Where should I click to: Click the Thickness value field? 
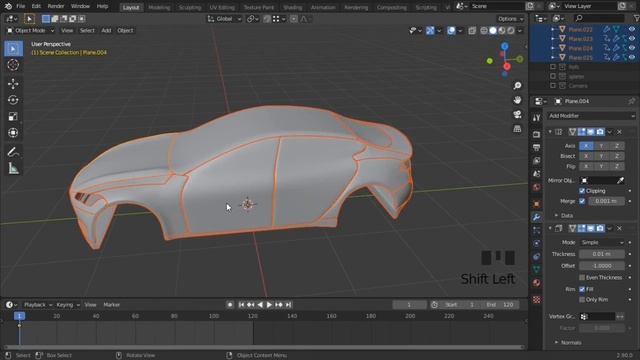pyautogui.click(x=602, y=254)
